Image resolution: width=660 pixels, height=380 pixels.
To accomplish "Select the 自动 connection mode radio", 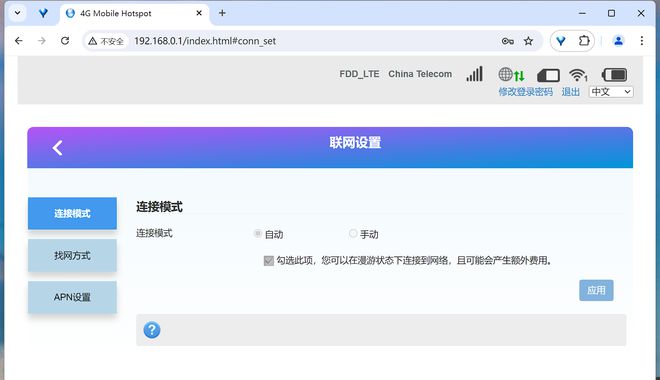I will (258, 233).
